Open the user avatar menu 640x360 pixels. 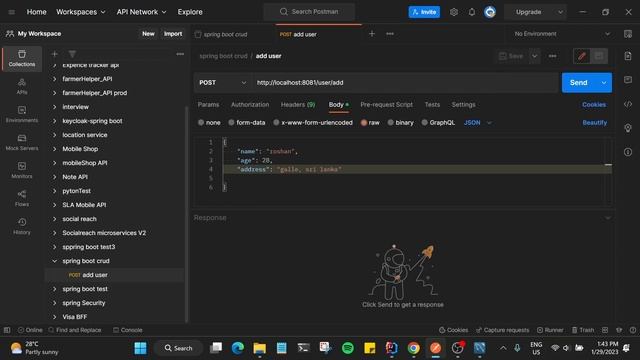click(490, 12)
